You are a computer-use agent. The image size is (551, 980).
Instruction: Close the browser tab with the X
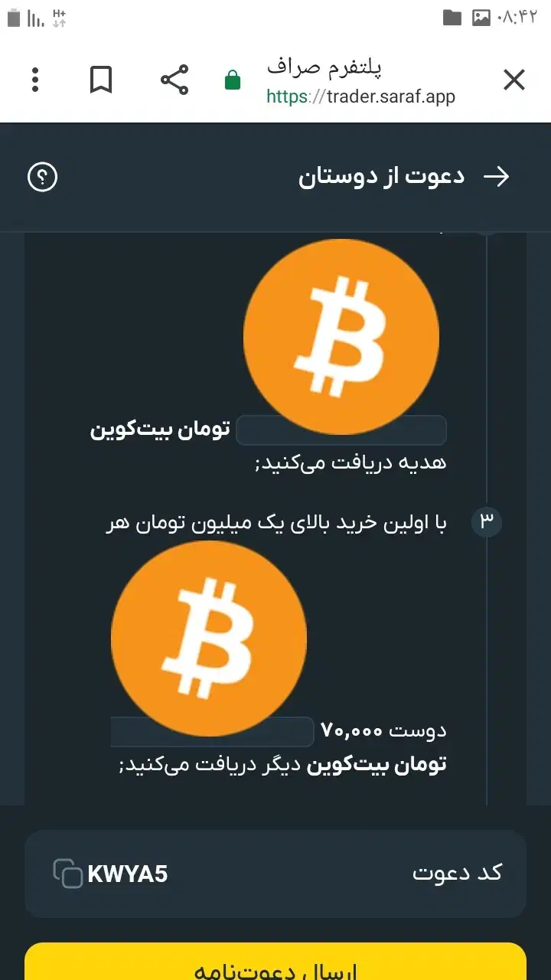click(x=514, y=80)
